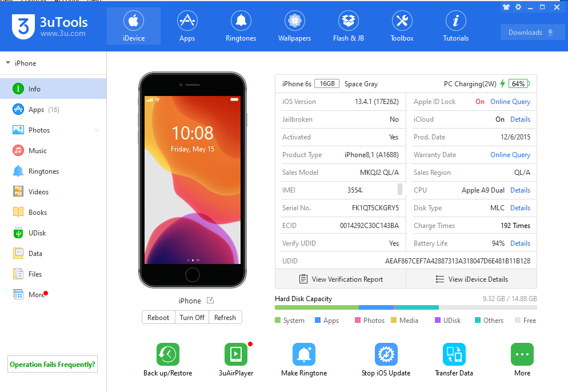Click the PC Charging lightning bolt icon
Image resolution: width=568 pixels, height=392 pixels.
[502, 83]
